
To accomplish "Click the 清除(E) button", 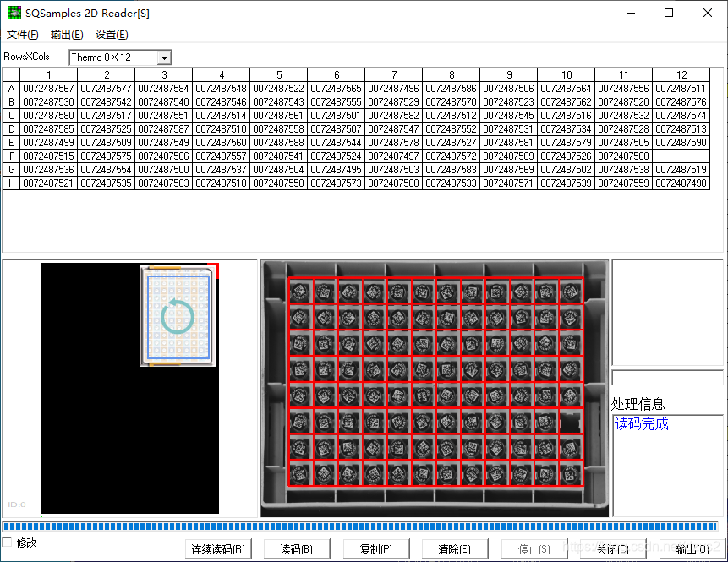I will point(455,549).
